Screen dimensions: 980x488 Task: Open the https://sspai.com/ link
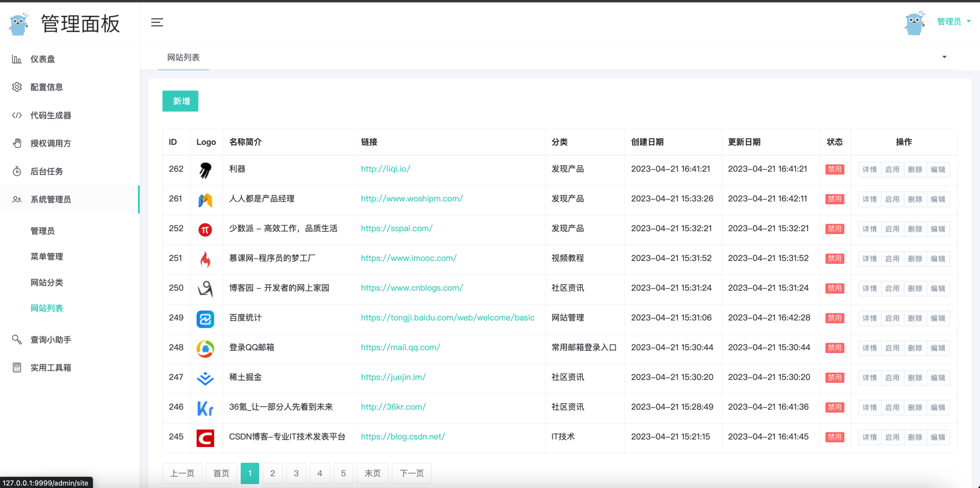click(397, 229)
